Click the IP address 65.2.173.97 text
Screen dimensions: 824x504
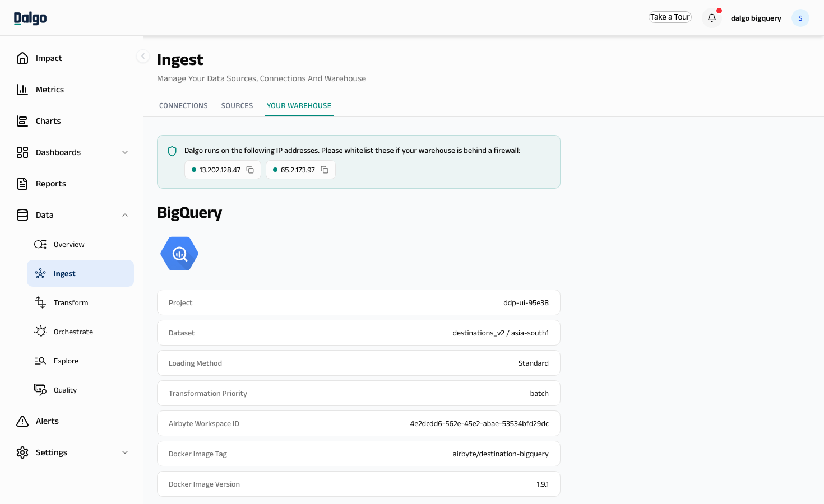pos(298,170)
